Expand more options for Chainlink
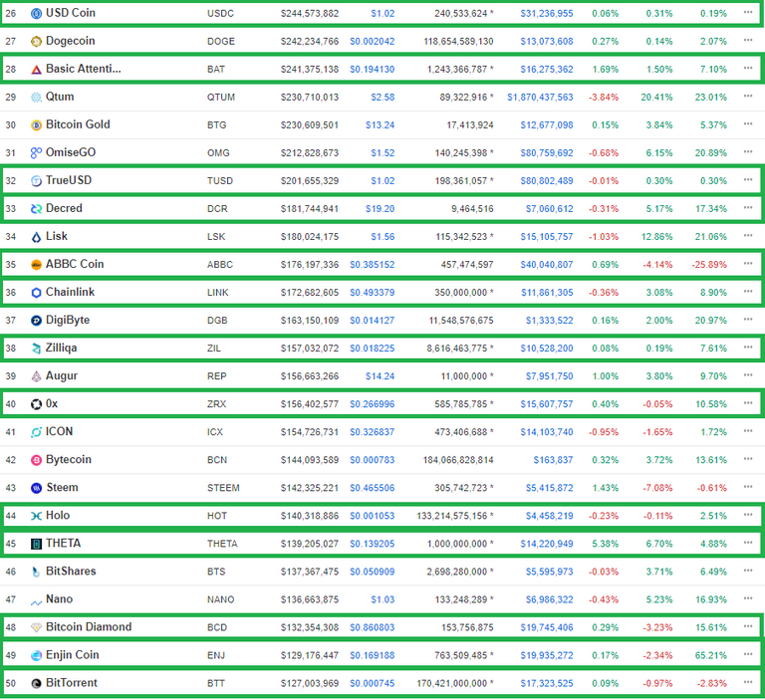The width and height of the screenshot is (765, 700). 748,291
